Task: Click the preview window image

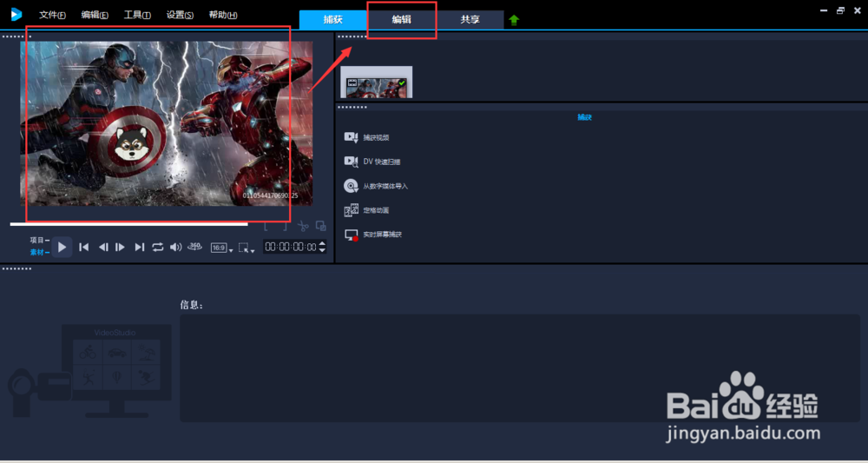Action: (167, 123)
